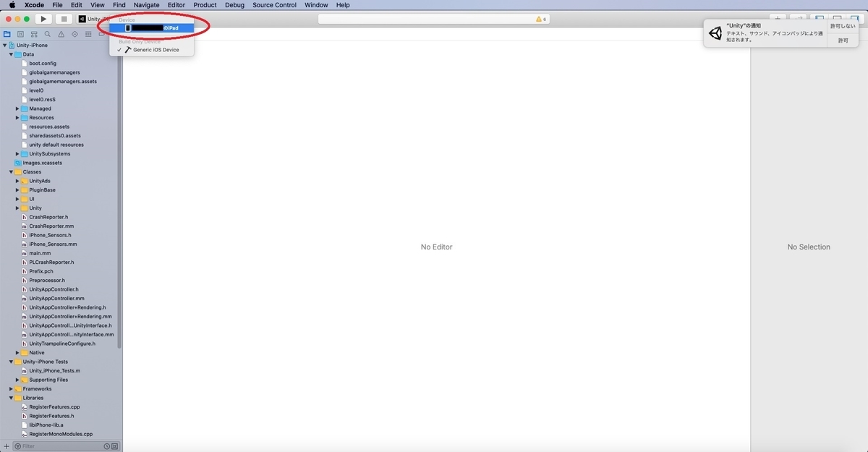Screen dimensions: 868x452
Task: Open the Test navigator diamond icon
Action: 75,33
